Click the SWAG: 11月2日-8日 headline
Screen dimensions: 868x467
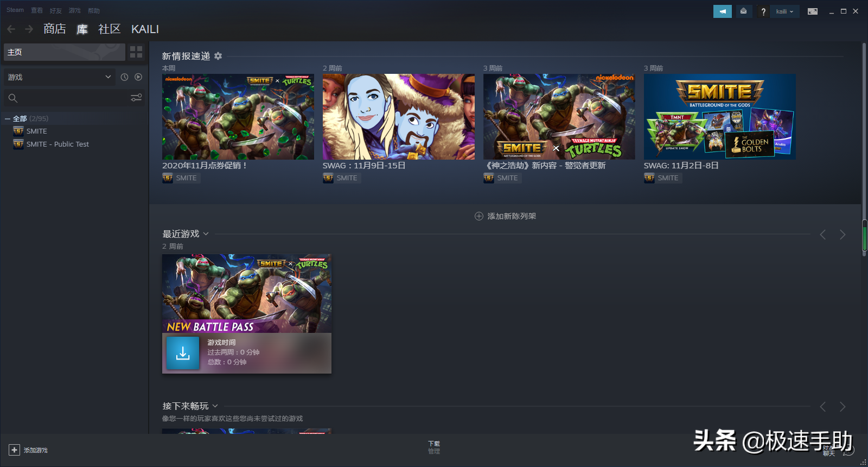coord(681,166)
